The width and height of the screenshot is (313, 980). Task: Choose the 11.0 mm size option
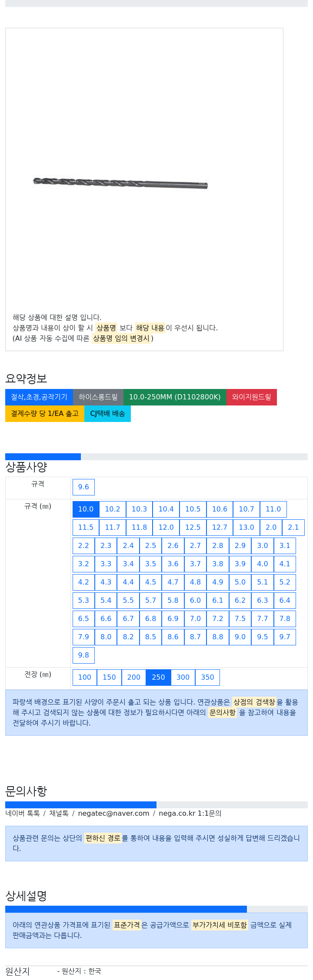[273, 509]
